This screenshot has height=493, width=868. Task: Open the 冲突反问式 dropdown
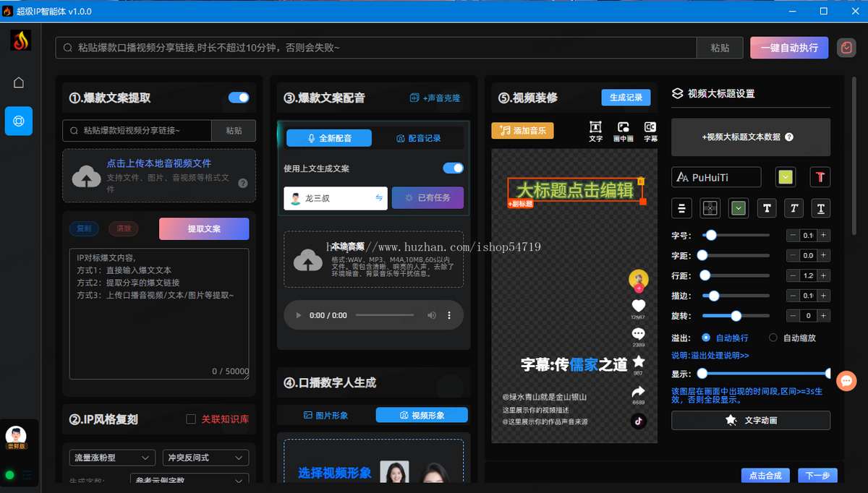206,458
